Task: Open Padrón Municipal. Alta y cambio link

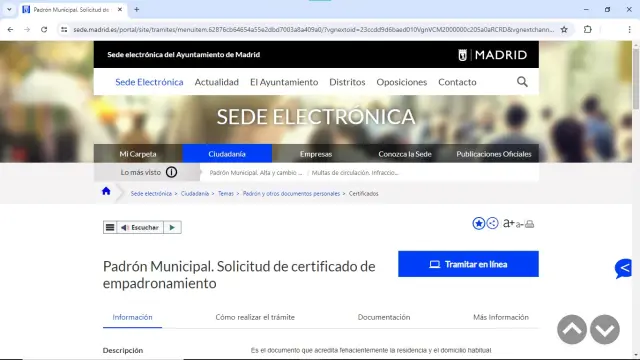Action: tap(256, 173)
